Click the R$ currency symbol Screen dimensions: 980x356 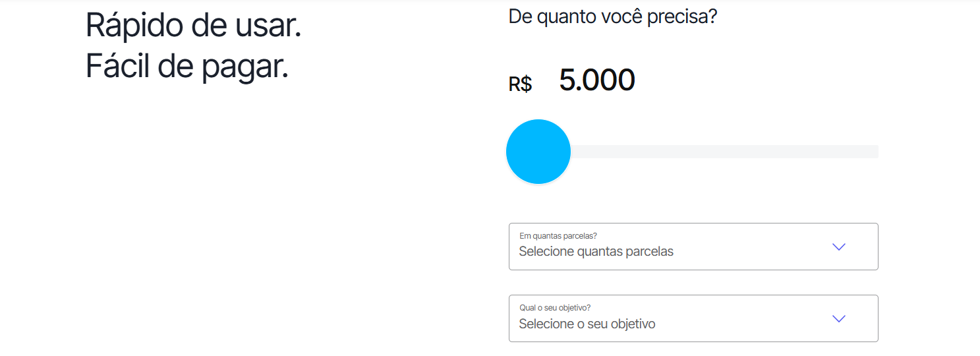point(520,84)
